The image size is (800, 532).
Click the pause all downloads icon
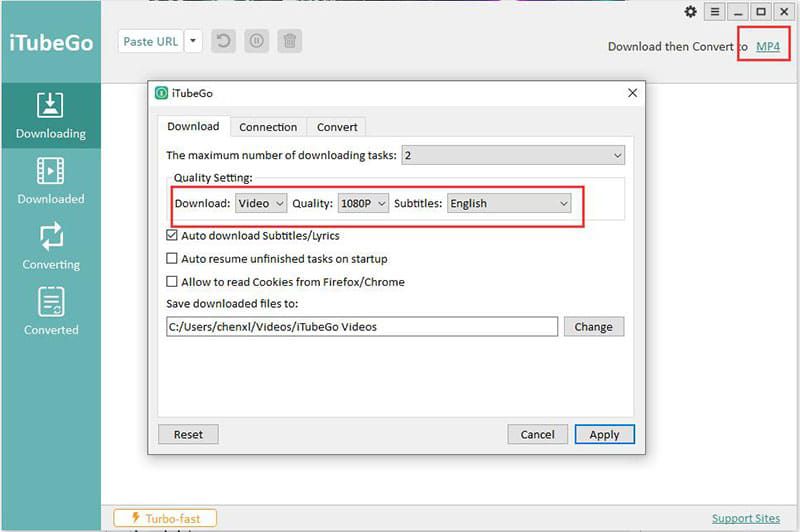point(257,41)
